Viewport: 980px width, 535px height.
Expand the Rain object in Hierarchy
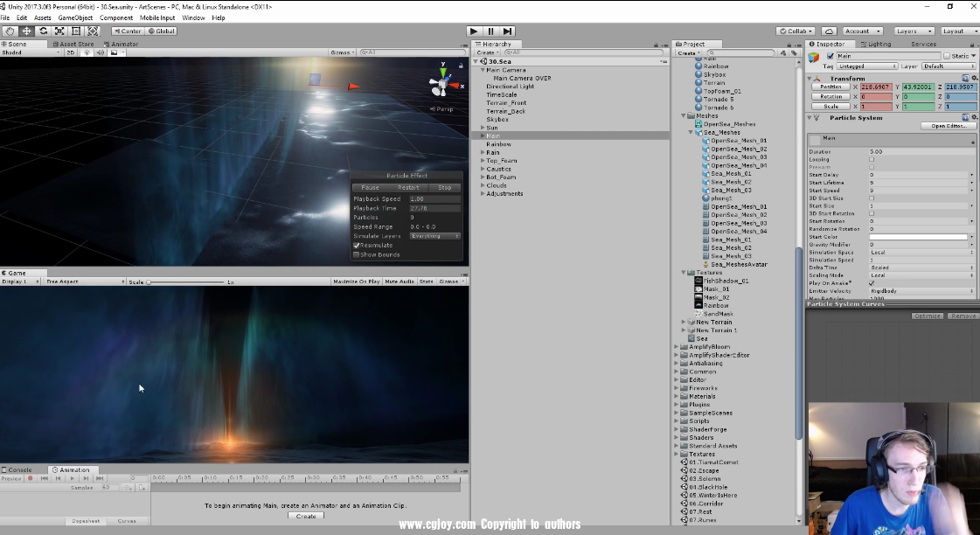[x=483, y=153]
